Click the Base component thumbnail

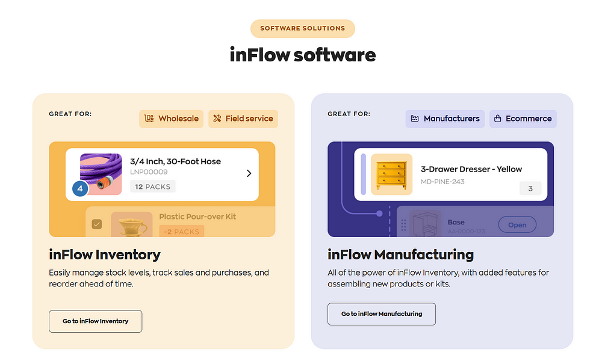click(x=426, y=223)
